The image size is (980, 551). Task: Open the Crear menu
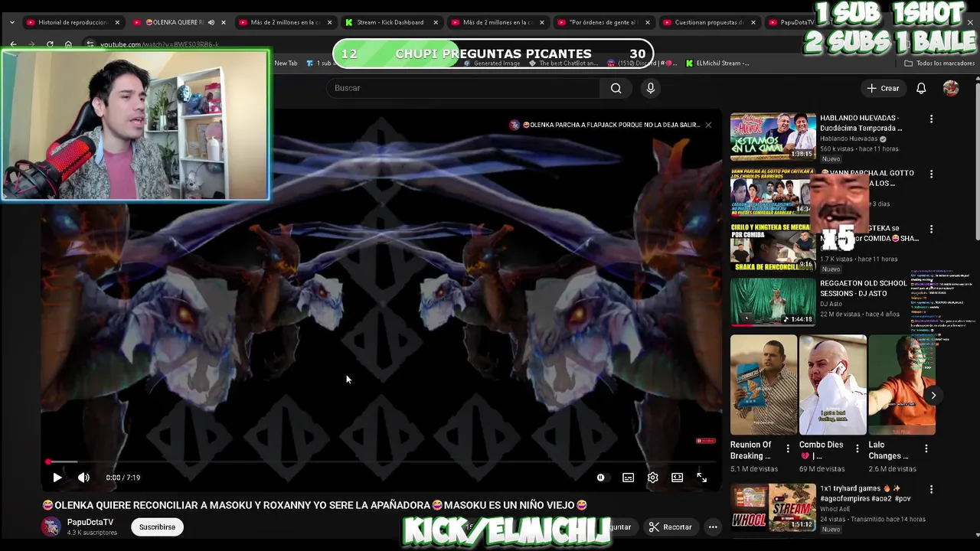pyautogui.click(x=883, y=88)
